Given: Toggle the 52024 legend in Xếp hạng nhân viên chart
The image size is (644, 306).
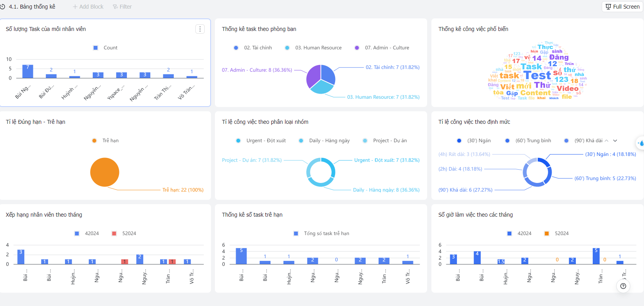Looking at the screenshot, I should [124, 234].
